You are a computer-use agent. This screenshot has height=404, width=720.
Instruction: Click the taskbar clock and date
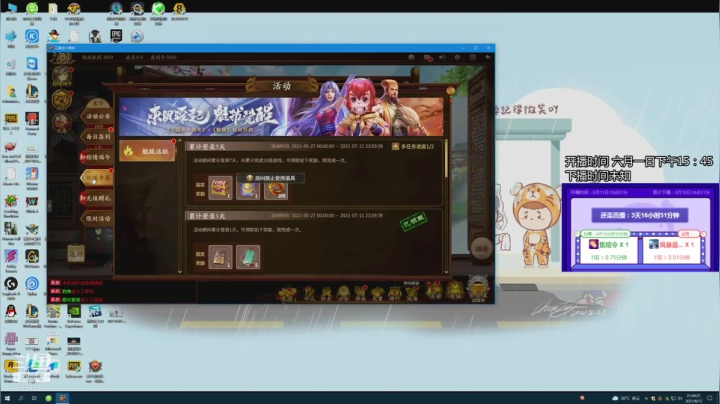click(x=693, y=398)
